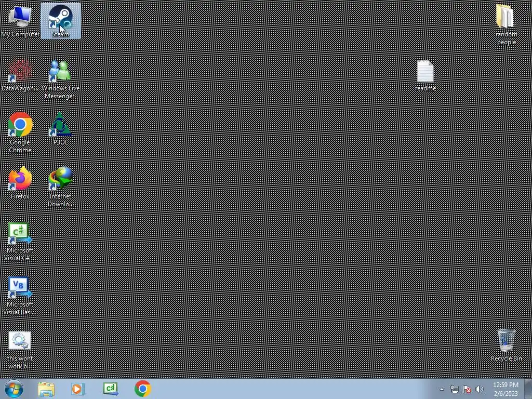Open Google Chrome from the taskbar
The image size is (532, 399).
pyautogui.click(x=142, y=389)
